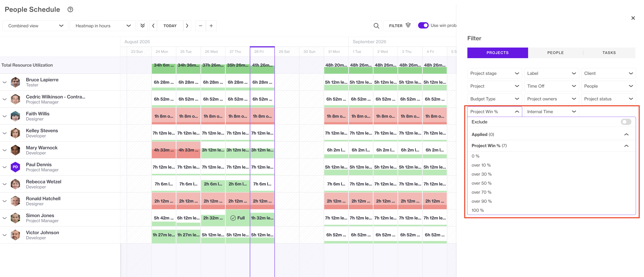Switch to the TASKS filter tab
The image size is (644, 277).
pyautogui.click(x=609, y=53)
